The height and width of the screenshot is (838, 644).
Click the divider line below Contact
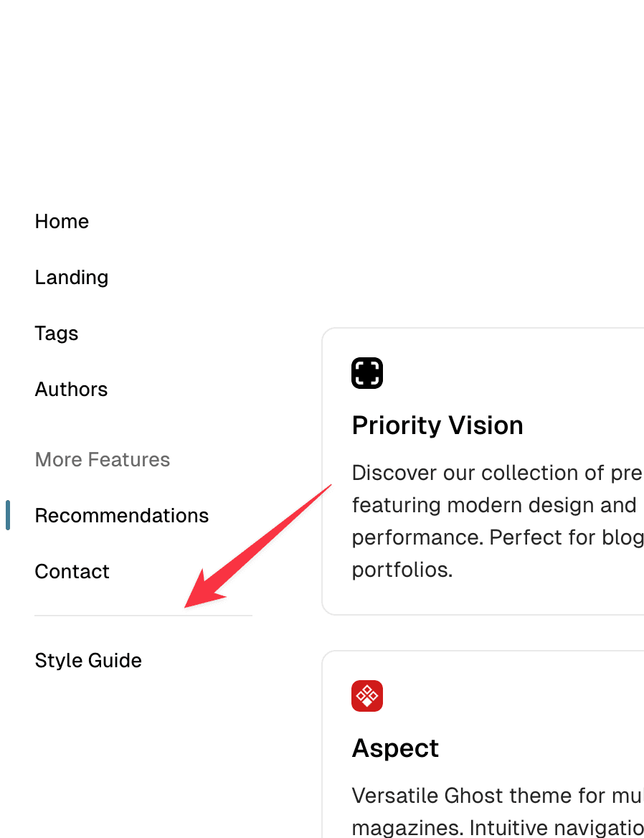point(143,616)
